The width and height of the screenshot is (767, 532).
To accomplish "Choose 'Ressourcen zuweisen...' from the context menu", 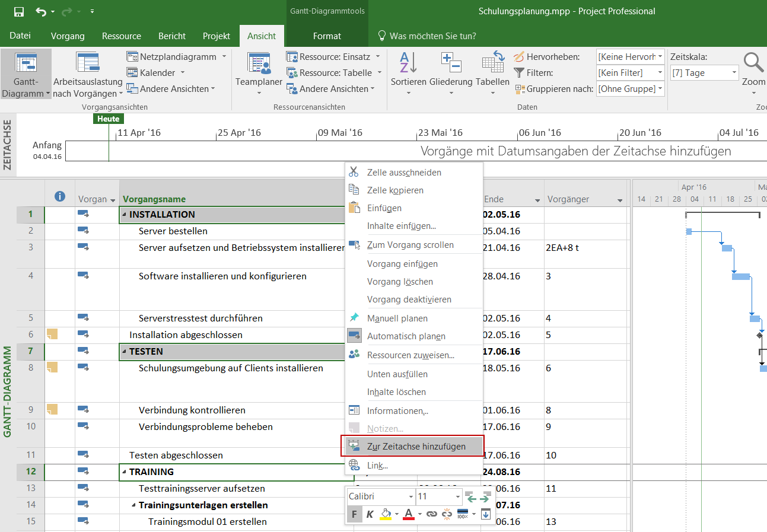I will point(410,355).
